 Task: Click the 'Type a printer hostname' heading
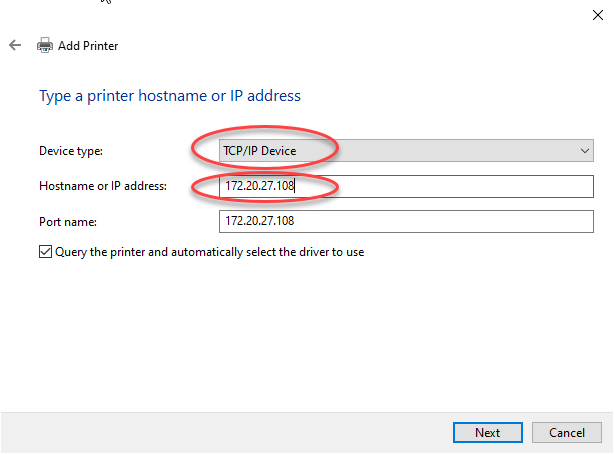coord(169,96)
